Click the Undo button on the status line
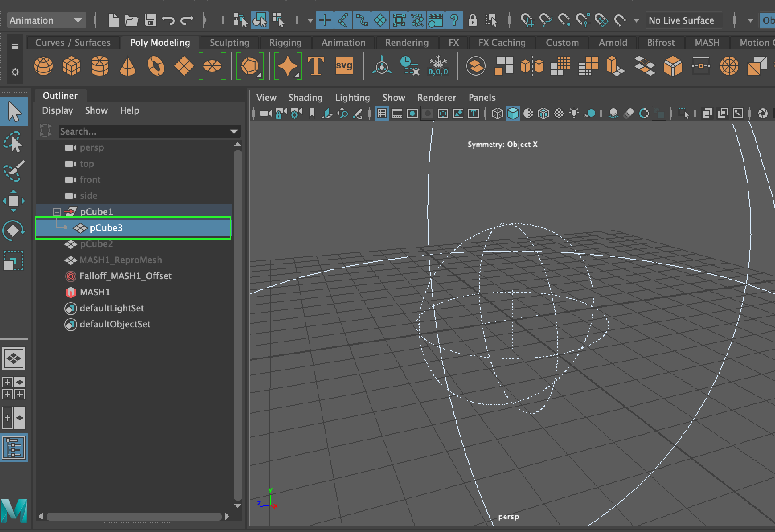The height and width of the screenshot is (532, 775). (x=168, y=20)
